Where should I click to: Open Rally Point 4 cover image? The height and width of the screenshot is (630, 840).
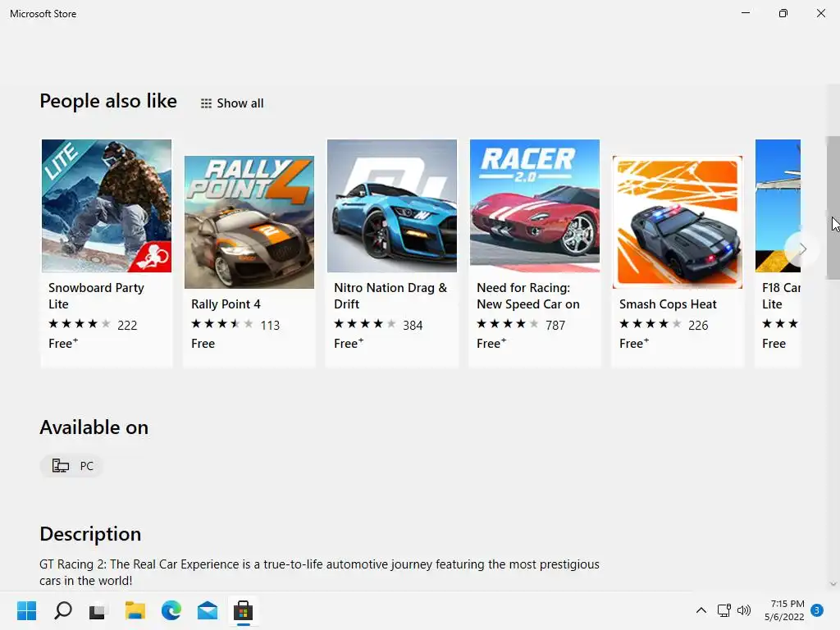point(249,222)
